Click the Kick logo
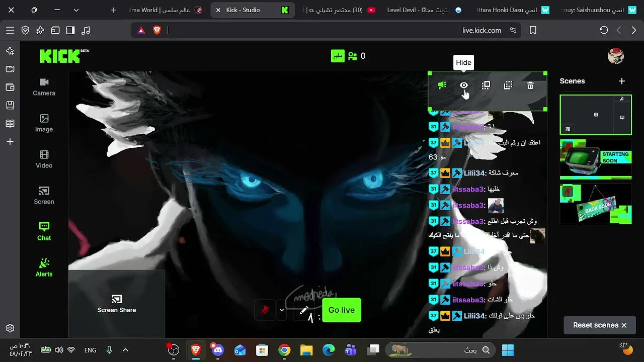Viewport: 644px width, 362px height. point(64,56)
